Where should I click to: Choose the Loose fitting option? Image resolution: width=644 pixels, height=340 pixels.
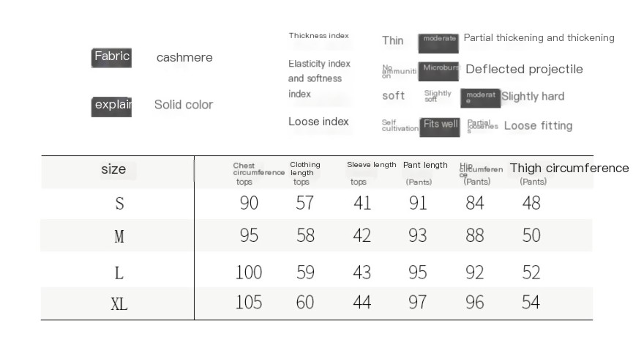click(x=538, y=126)
